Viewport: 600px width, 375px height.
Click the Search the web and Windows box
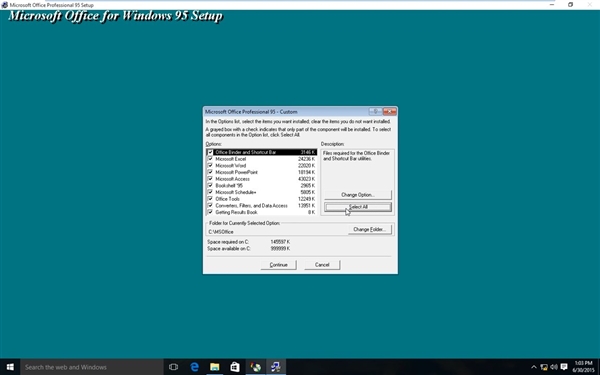92,367
